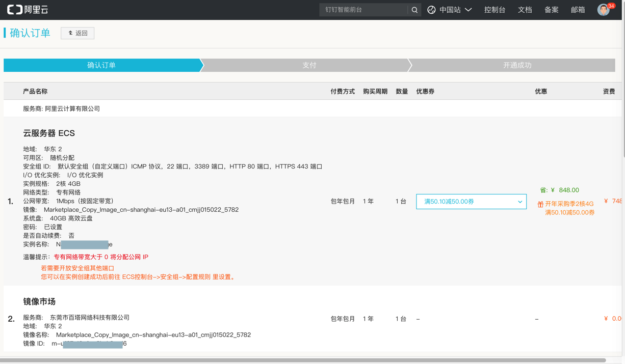Select the 支付 step tab
The width and height of the screenshot is (625, 364).
tap(309, 65)
